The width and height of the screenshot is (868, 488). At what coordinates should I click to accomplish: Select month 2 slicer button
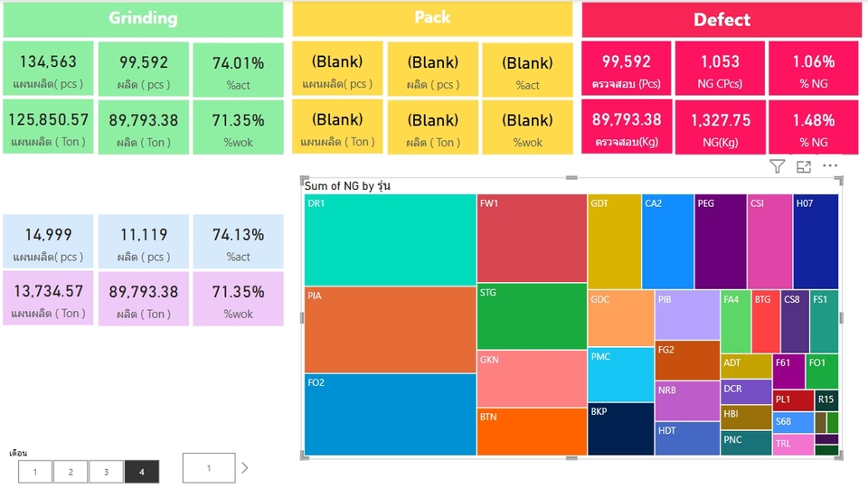(x=71, y=472)
